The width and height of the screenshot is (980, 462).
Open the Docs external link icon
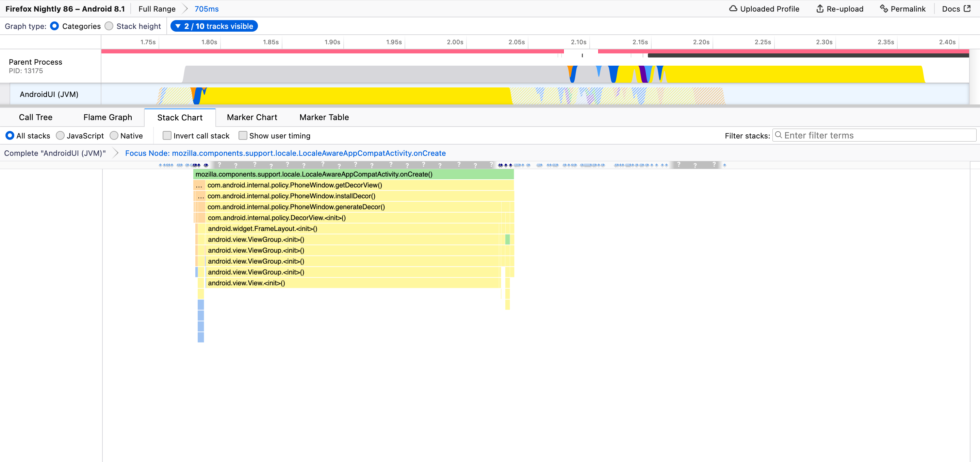[967, 9]
